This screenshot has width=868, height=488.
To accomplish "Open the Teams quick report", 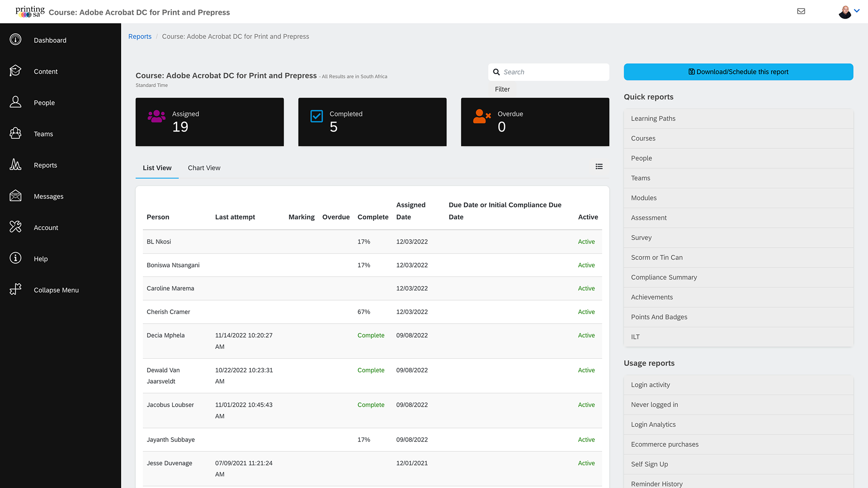I will [738, 178].
